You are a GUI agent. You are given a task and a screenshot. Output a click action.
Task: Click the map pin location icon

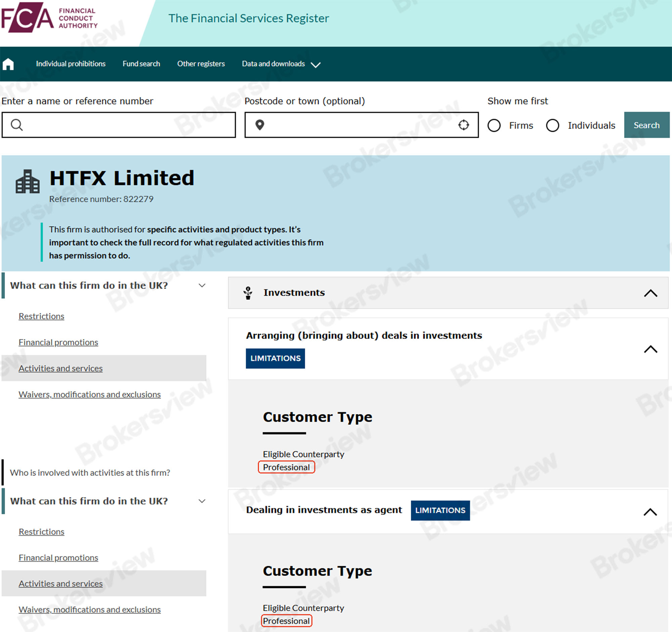[x=259, y=125]
